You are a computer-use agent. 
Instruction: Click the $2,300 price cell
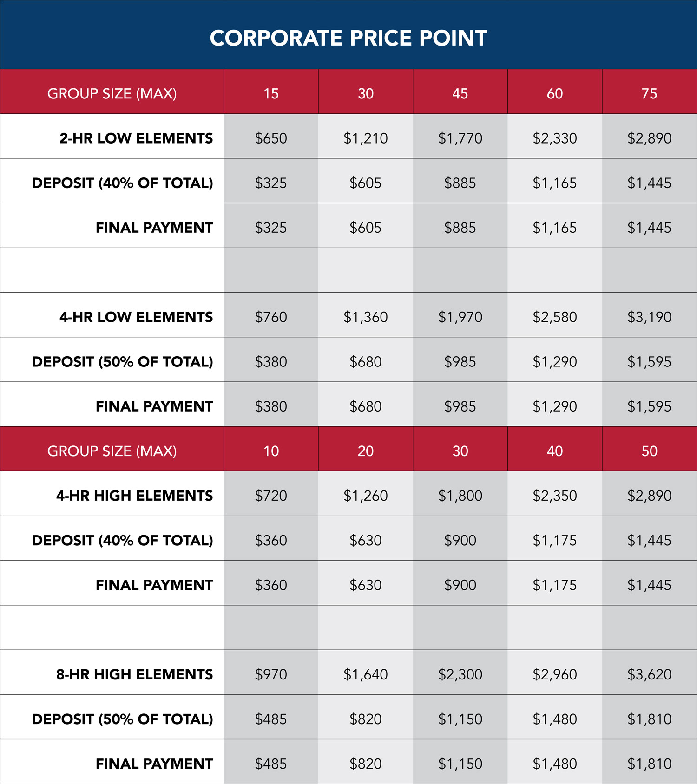point(460,674)
